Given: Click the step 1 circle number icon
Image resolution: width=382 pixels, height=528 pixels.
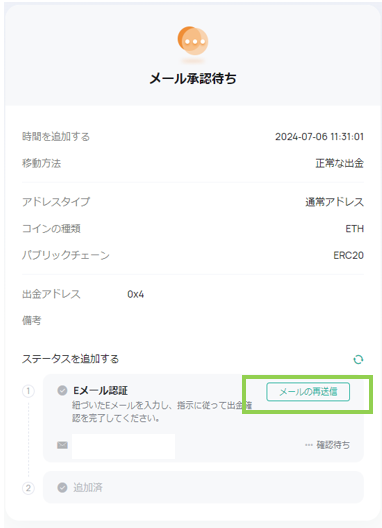Looking at the screenshot, I should tap(28, 391).
